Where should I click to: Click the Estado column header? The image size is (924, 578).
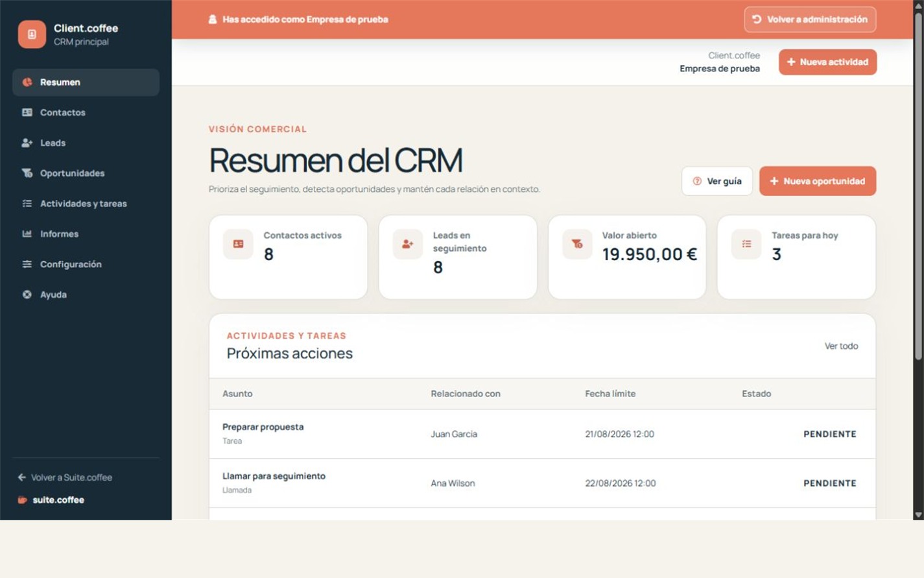tap(756, 394)
